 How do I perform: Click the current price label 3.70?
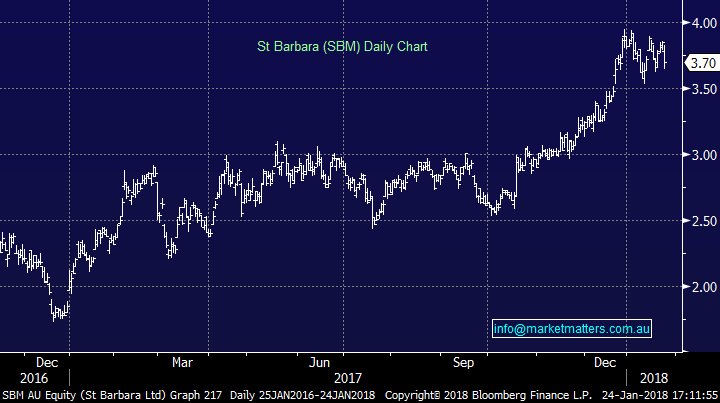(702, 63)
